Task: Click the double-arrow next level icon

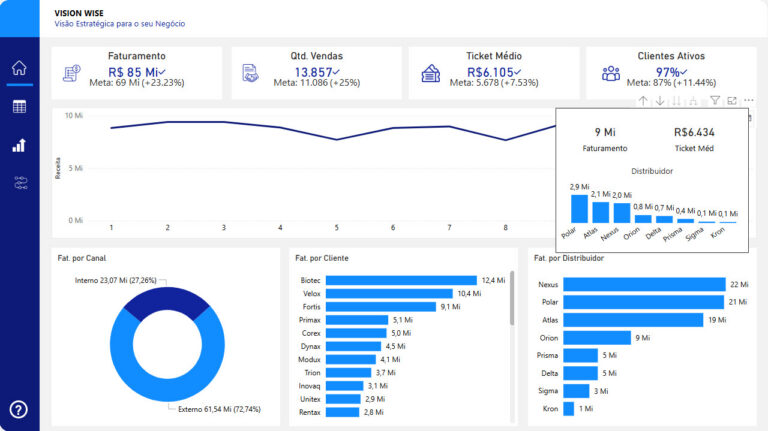Action: tap(677, 101)
